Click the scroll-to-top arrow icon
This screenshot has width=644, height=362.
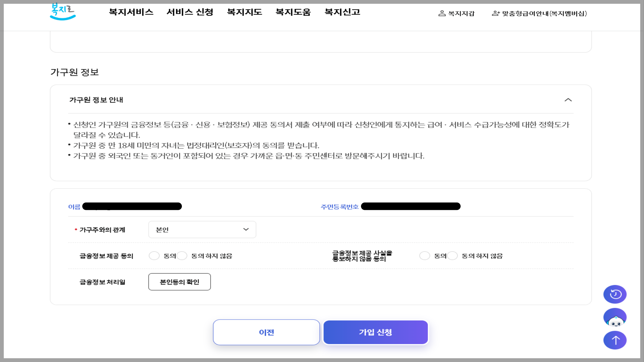(x=615, y=340)
